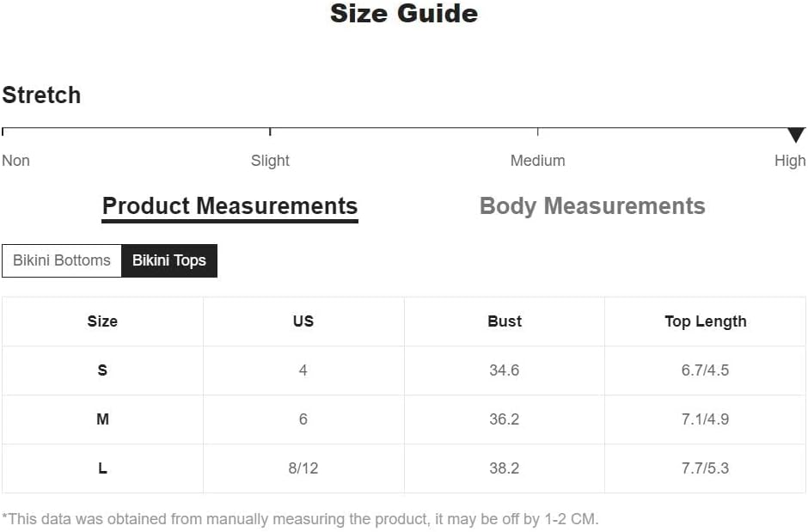Show the Bikini Bottoms size table
The image size is (808, 532).
click(x=62, y=260)
